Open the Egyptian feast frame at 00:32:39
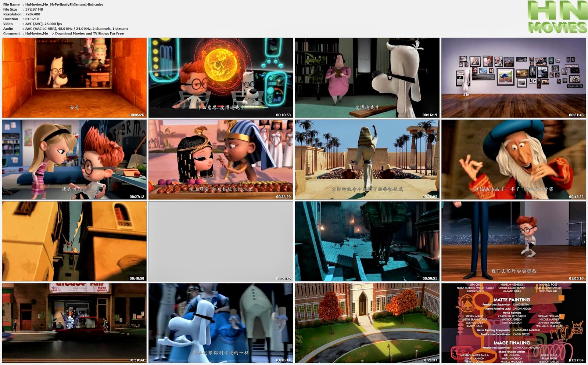Viewport: 588px width, 365px height. pyautogui.click(x=220, y=159)
